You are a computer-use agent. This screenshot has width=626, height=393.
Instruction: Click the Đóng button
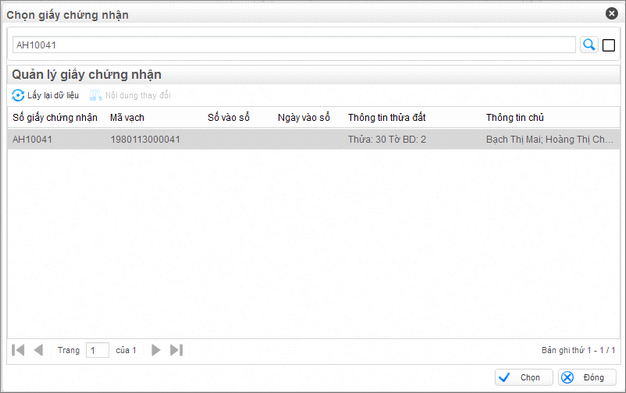click(x=587, y=377)
